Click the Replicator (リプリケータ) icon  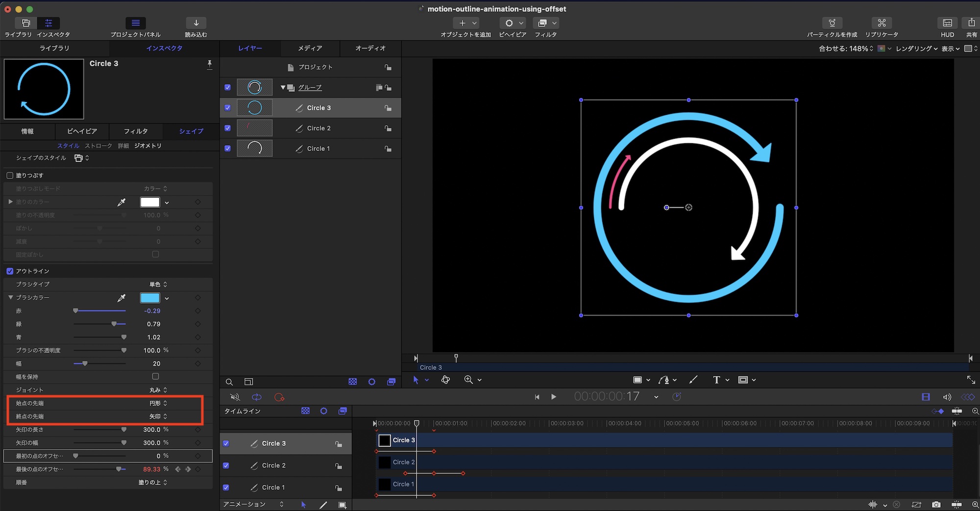point(882,23)
